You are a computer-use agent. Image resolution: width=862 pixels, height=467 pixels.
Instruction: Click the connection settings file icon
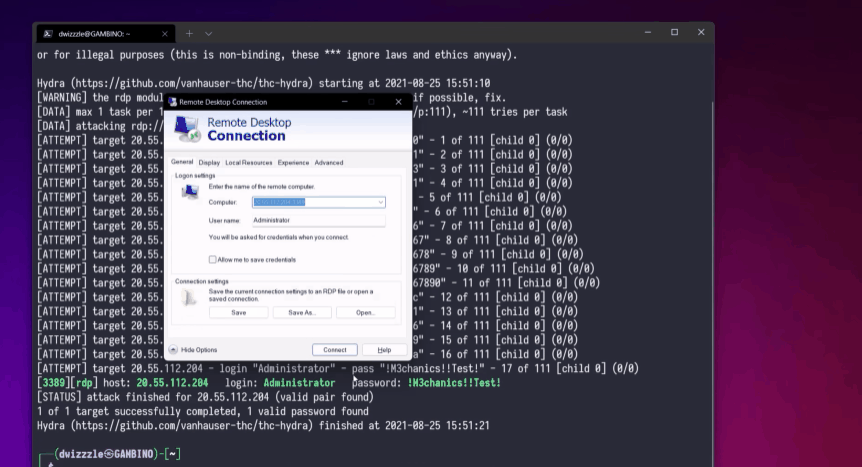(x=189, y=298)
